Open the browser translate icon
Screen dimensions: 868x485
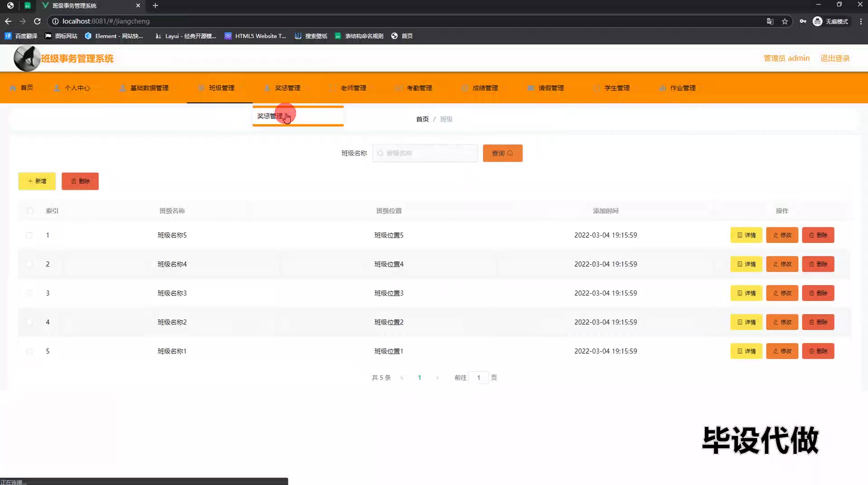point(770,21)
